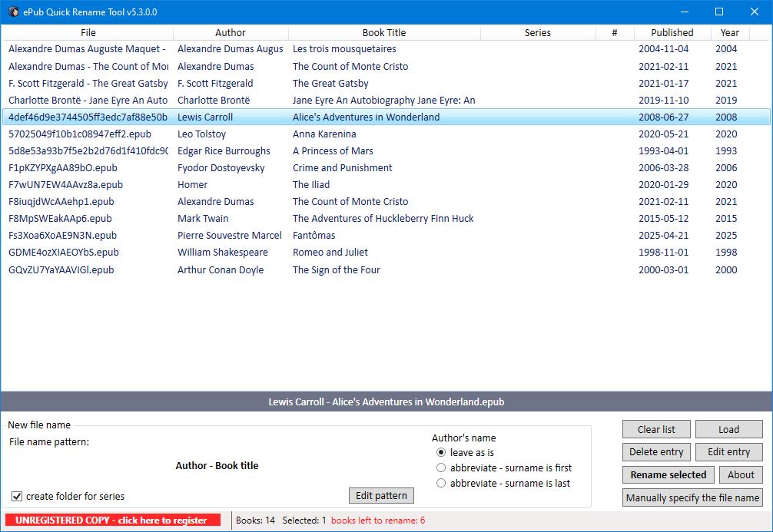Screen dimensions: 773x532
Task: Click the Edit entry button
Action: 728,451
